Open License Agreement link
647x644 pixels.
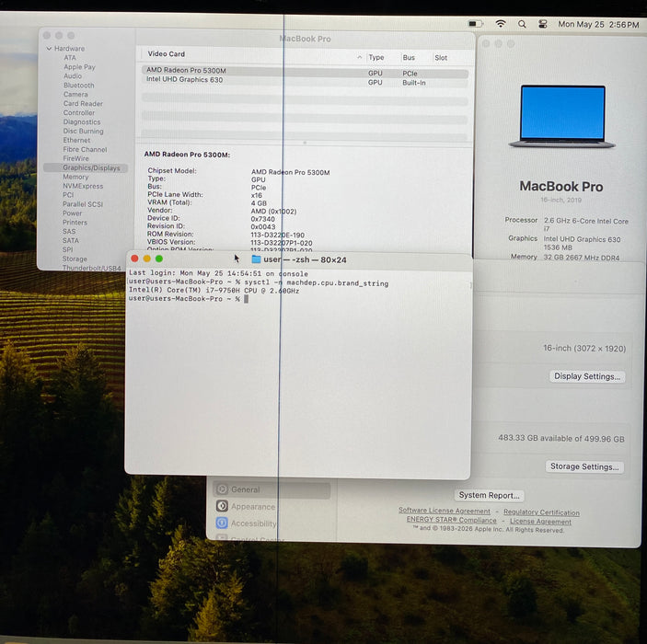(540, 522)
